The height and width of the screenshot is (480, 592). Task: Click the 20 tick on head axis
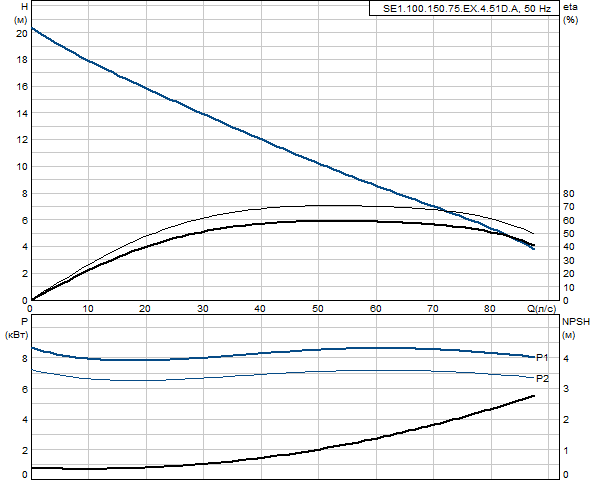tap(22, 33)
